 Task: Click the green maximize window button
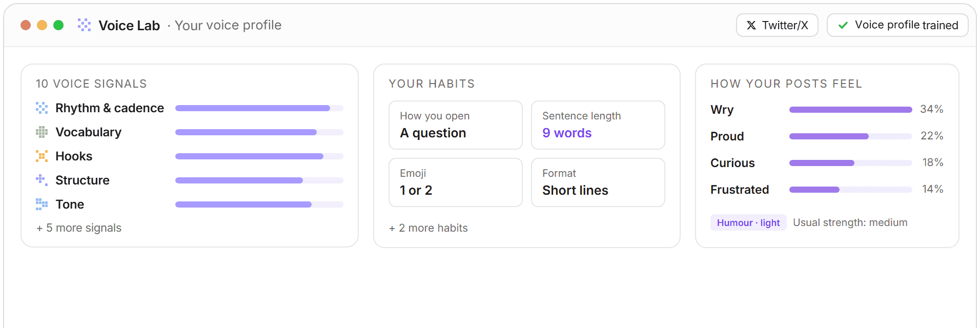click(58, 25)
